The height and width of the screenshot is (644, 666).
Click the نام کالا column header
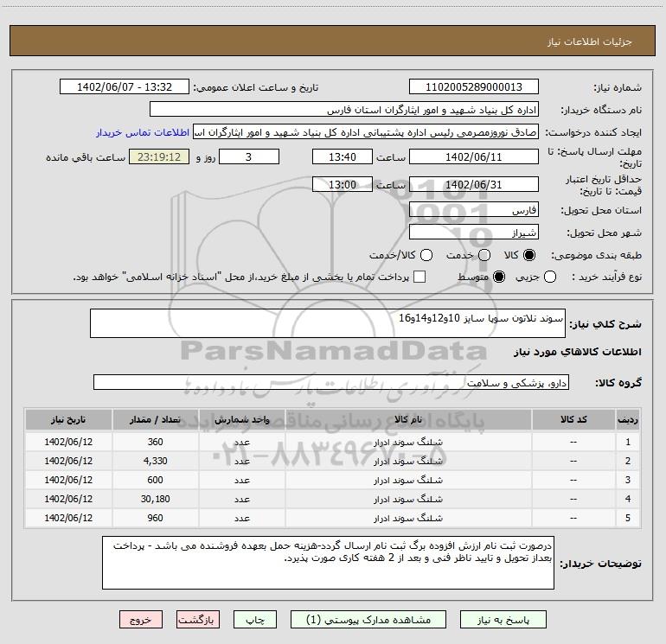click(408, 419)
